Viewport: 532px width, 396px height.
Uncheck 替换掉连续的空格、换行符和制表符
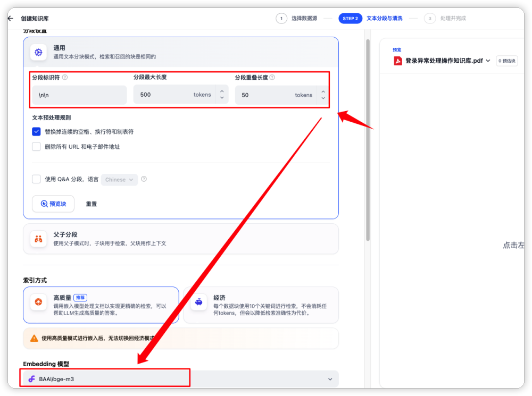[x=36, y=132]
